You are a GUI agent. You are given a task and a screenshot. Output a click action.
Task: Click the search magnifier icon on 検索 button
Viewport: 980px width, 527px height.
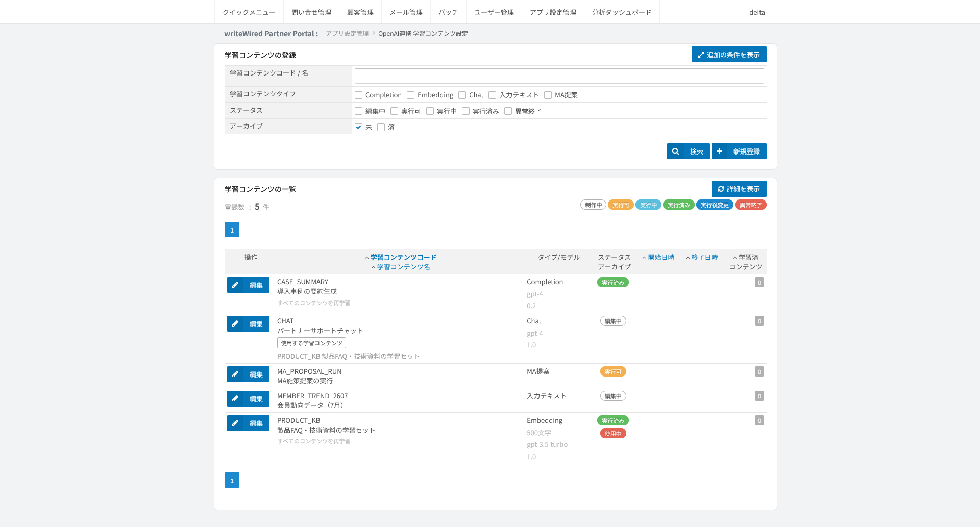675,152
